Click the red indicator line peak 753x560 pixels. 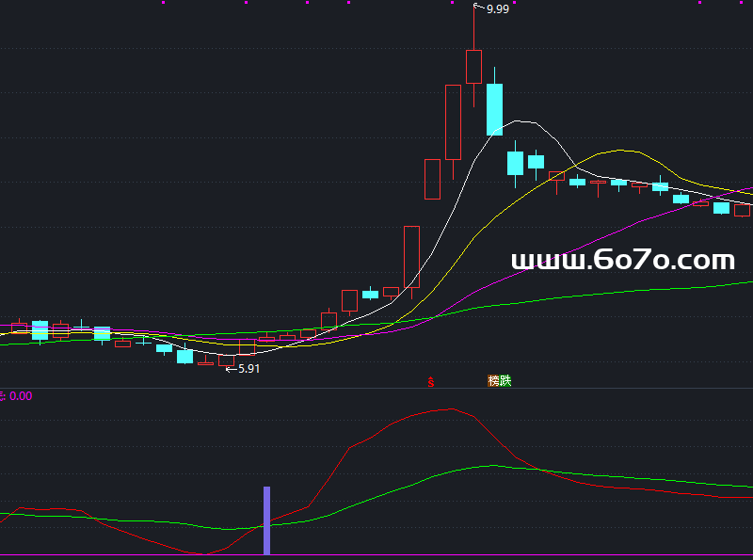451,409
